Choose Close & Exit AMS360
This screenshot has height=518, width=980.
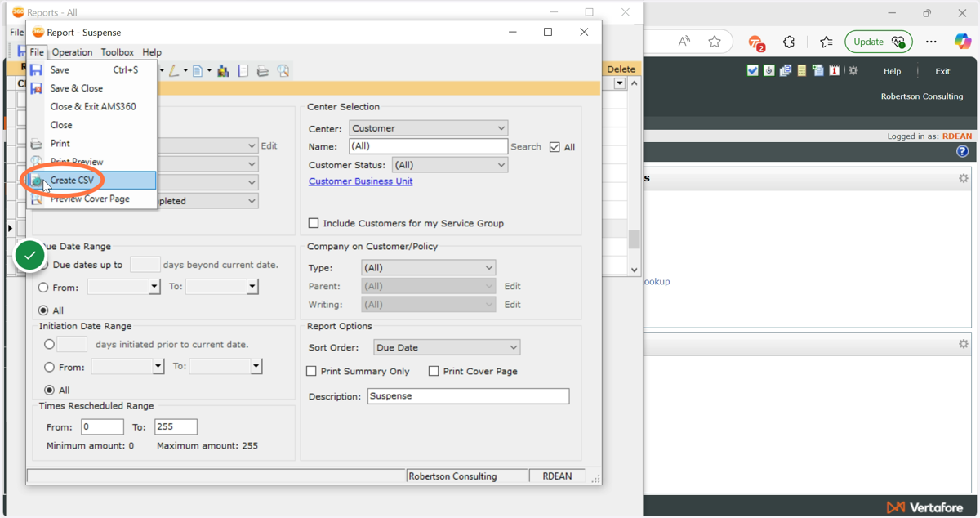[x=91, y=107]
